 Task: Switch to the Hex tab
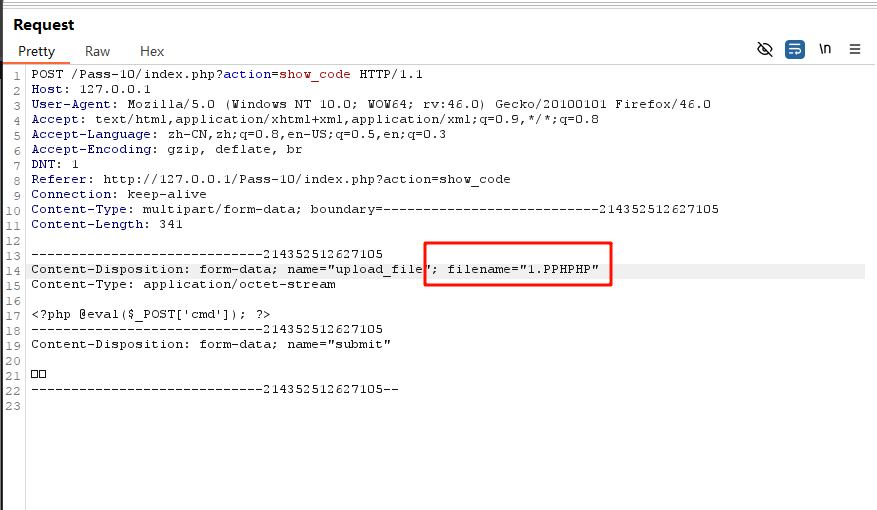point(152,51)
